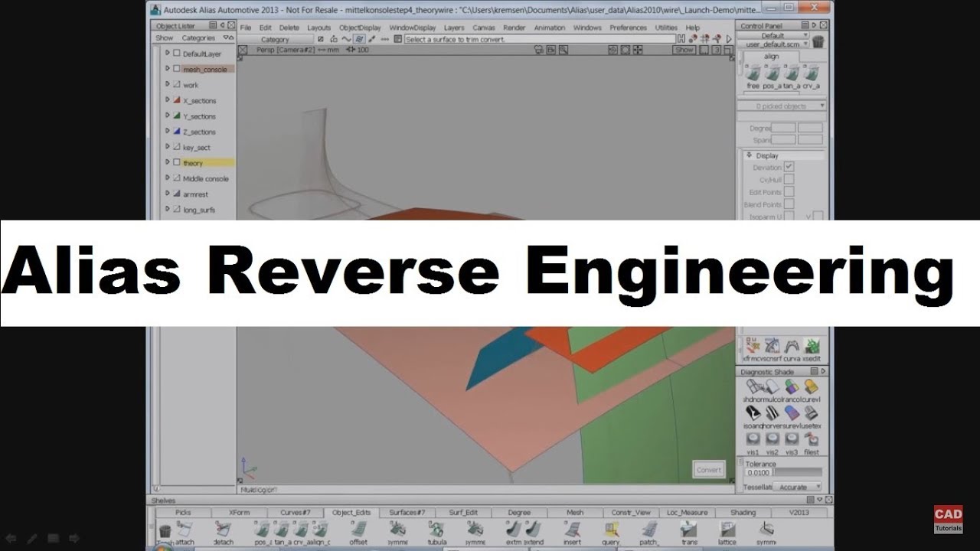980x551 pixels.
Task: Select the vis3 diagnostic shade preset
Action: pos(792,439)
